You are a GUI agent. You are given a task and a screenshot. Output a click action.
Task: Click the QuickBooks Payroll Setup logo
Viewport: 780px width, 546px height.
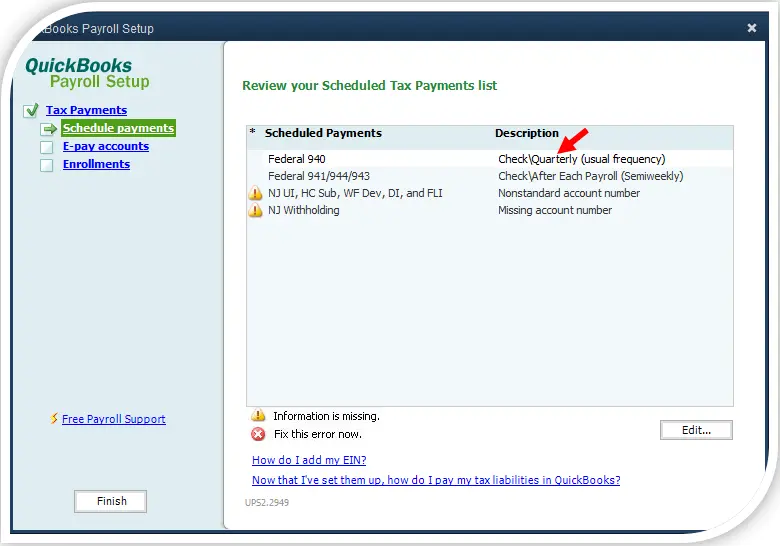coord(87,73)
